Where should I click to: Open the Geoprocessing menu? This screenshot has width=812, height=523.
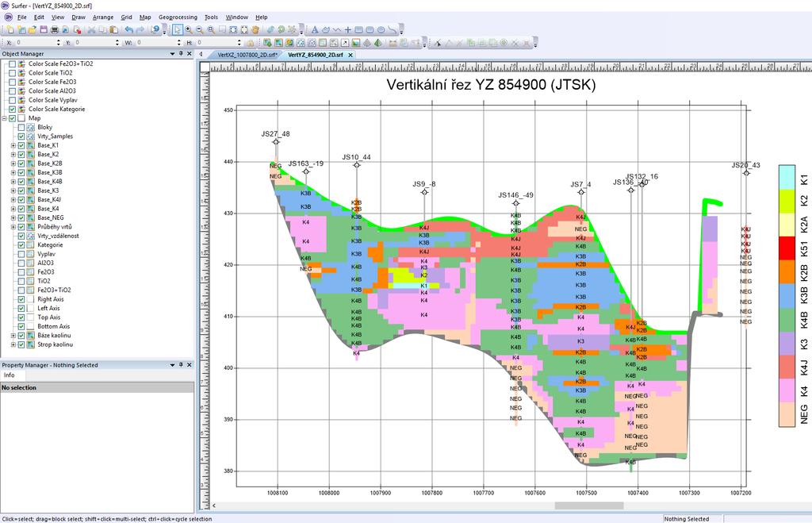(x=178, y=17)
